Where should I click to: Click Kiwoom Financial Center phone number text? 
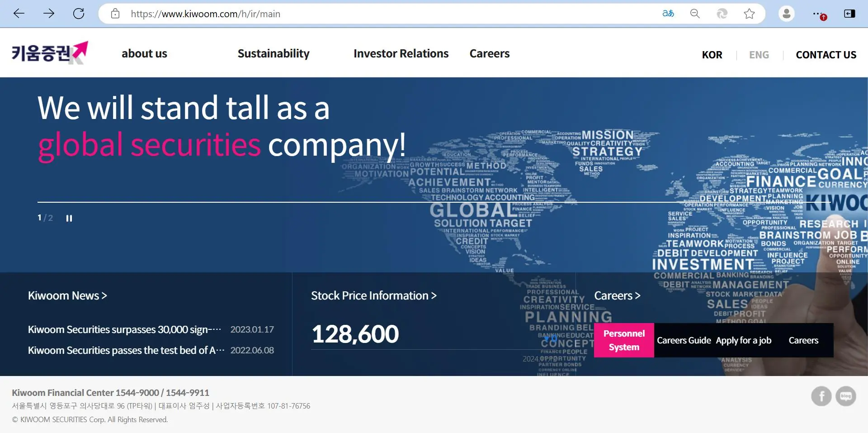click(x=110, y=393)
